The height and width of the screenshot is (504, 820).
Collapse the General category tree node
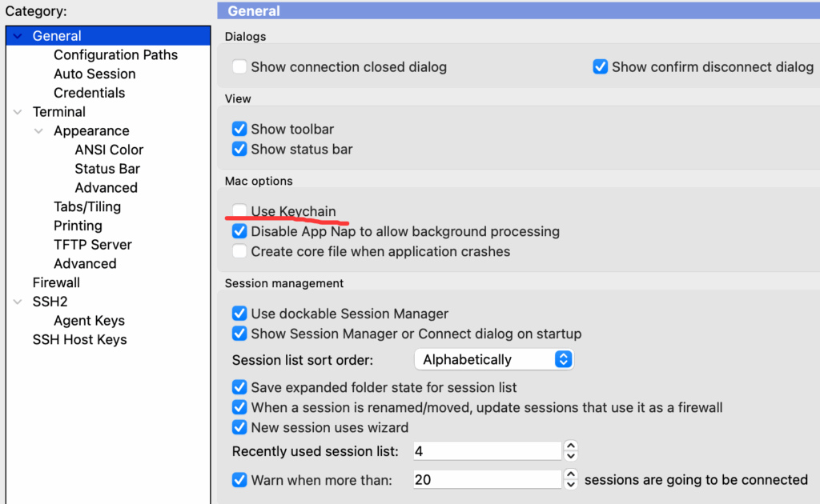click(18, 36)
